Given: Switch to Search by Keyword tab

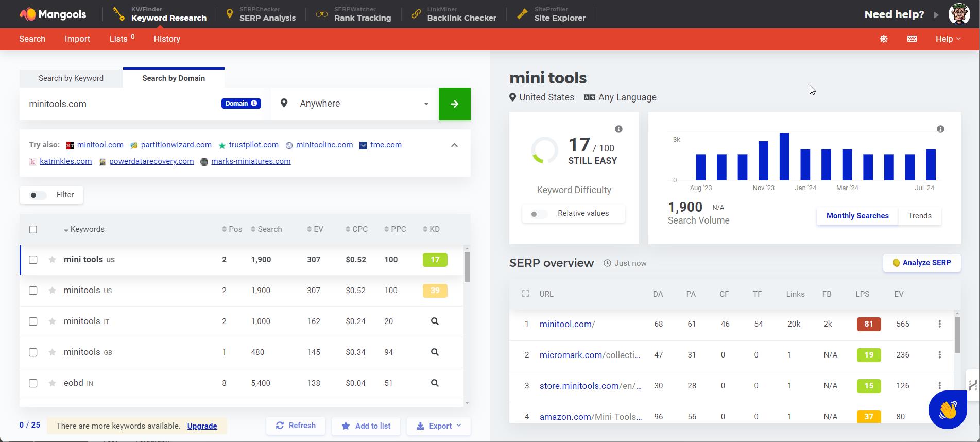Looking at the screenshot, I should point(71,78).
